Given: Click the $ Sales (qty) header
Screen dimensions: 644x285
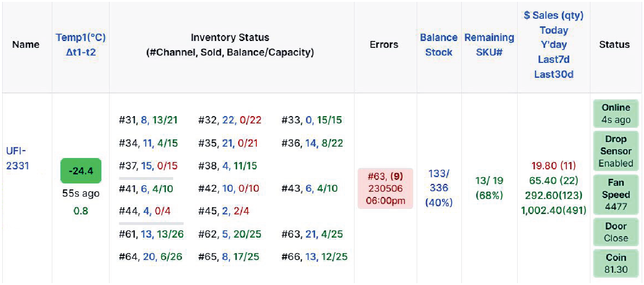Looking at the screenshot, I should (x=553, y=15).
